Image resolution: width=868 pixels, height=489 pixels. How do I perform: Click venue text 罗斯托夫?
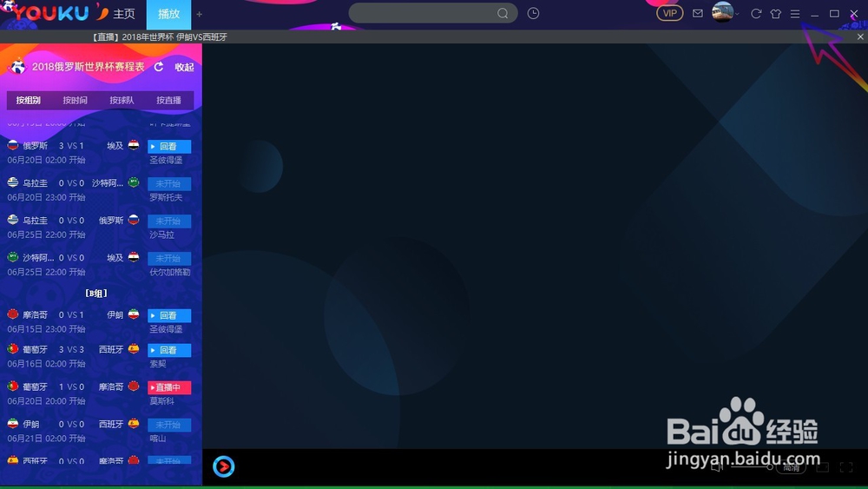tap(166, 198)
